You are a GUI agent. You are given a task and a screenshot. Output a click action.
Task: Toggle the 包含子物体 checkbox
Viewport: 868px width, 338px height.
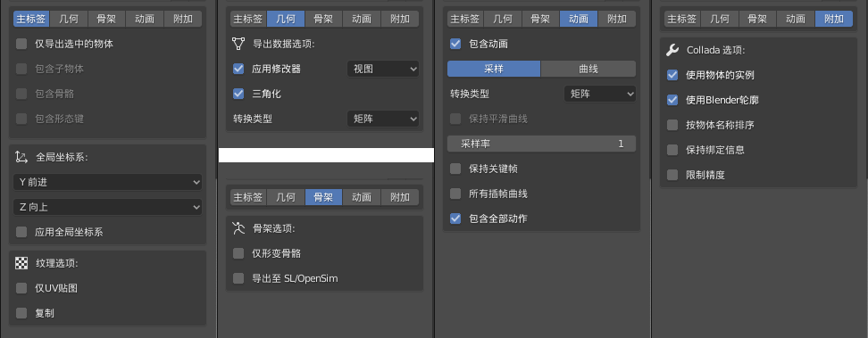click(x=21, y=69)
